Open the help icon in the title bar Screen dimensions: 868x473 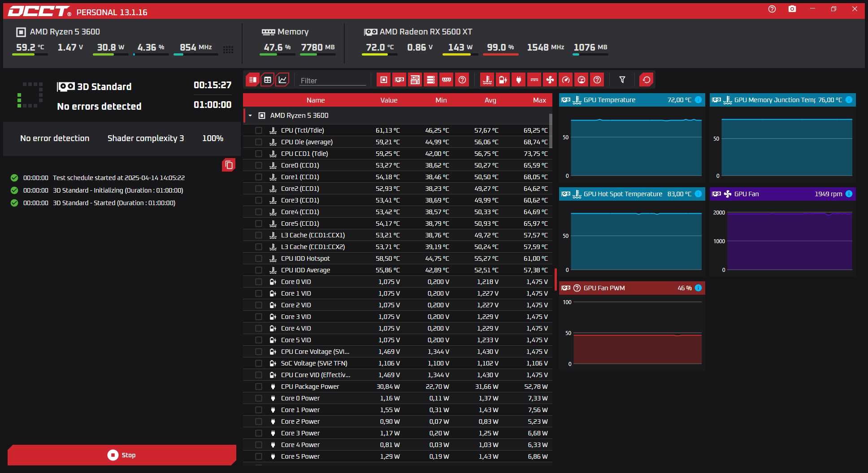click(x=772, y=9)
